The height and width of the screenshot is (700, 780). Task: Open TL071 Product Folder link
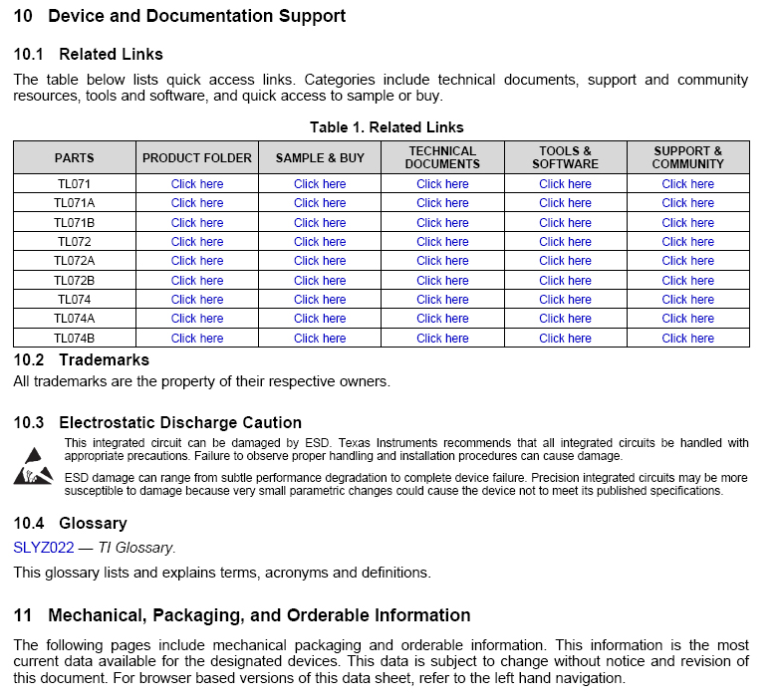[x=197, y=184]
